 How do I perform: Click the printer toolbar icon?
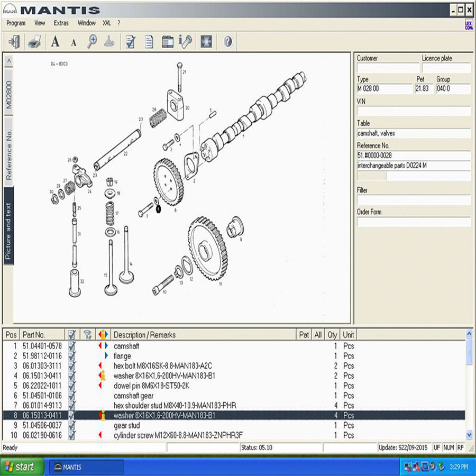[34, 42]
